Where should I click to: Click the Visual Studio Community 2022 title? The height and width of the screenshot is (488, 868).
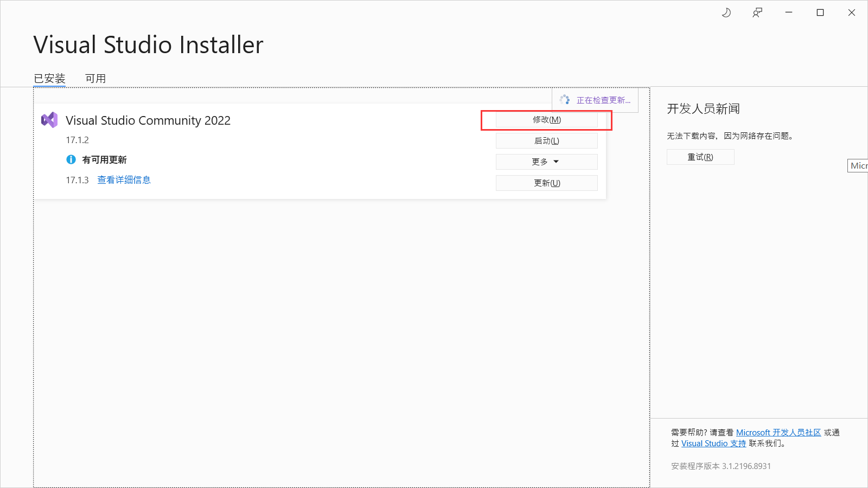click(148, 120)
